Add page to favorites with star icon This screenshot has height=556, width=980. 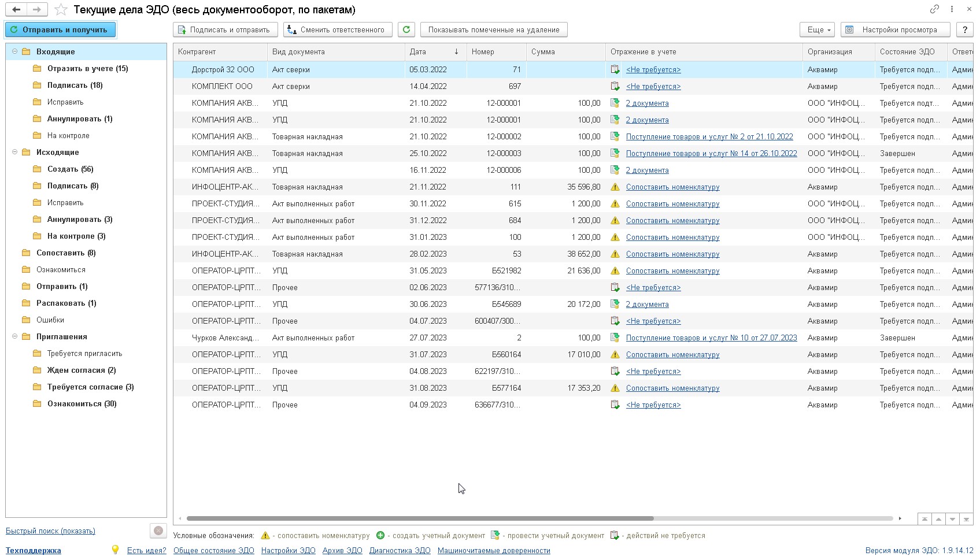pyautogui.click(x=61, y=9)
